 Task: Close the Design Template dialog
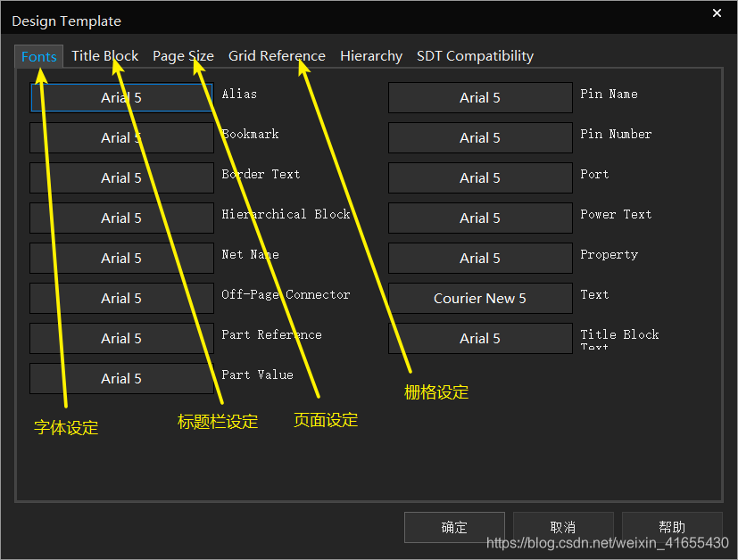pos(717,12)
